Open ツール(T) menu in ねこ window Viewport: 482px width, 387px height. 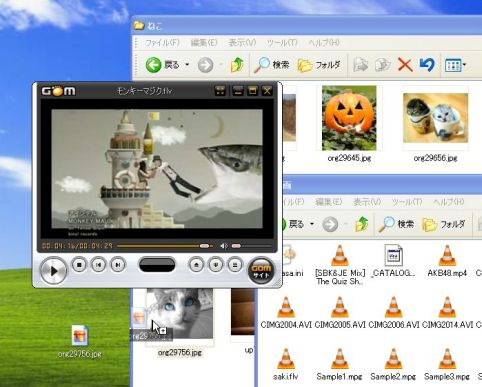[282, 43]
